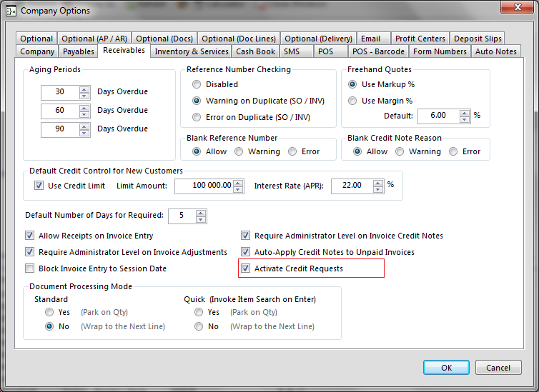
Task: Switch to the Inventory & Services tab
Action: tap(191, 51)
